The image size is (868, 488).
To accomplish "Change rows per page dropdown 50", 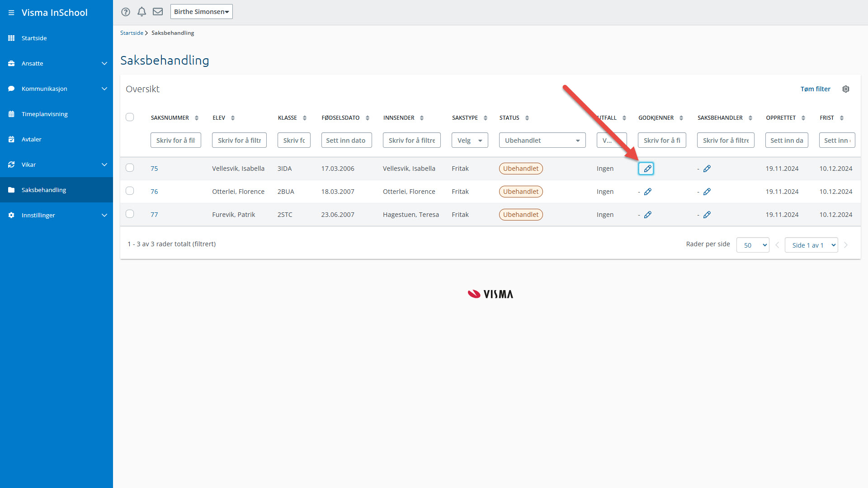I will [752, 245].
